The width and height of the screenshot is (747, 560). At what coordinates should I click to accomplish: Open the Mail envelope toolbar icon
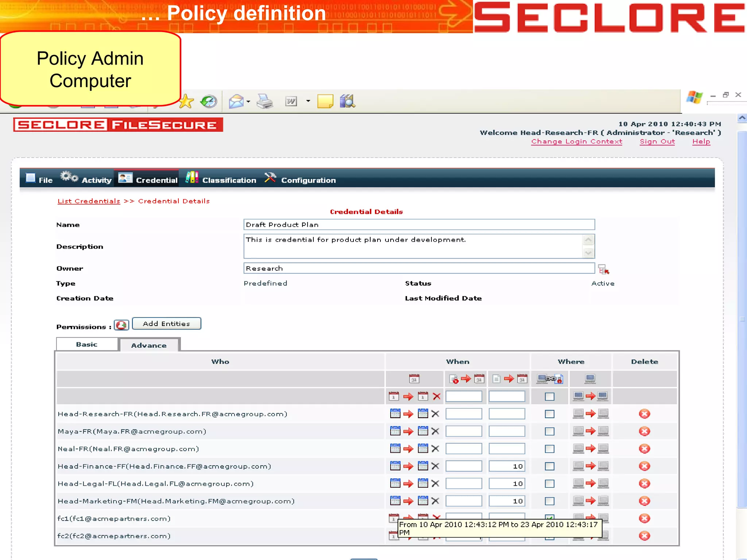(x=236, y=101)
